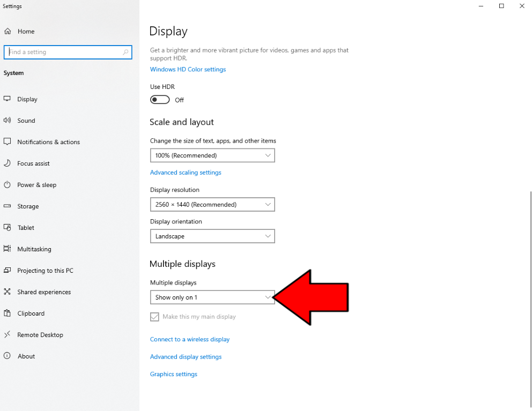Open Notifications & actions page
The width and height of the screenshot is (532, 411).
[x=48, y=142]
